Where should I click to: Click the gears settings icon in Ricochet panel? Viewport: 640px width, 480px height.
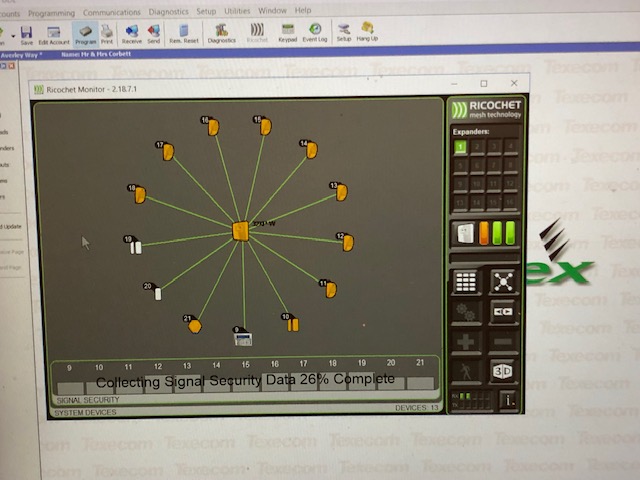pyautogui.click(x=466, y=312)
